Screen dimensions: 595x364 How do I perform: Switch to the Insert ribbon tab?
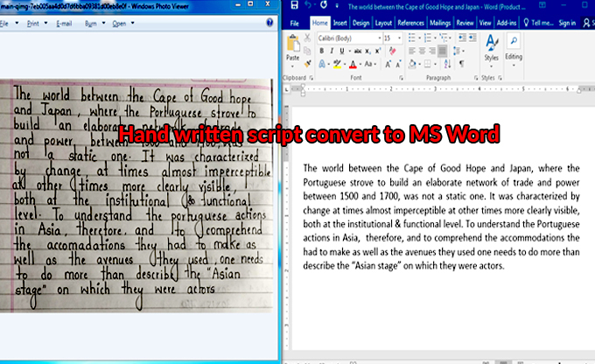339,22
